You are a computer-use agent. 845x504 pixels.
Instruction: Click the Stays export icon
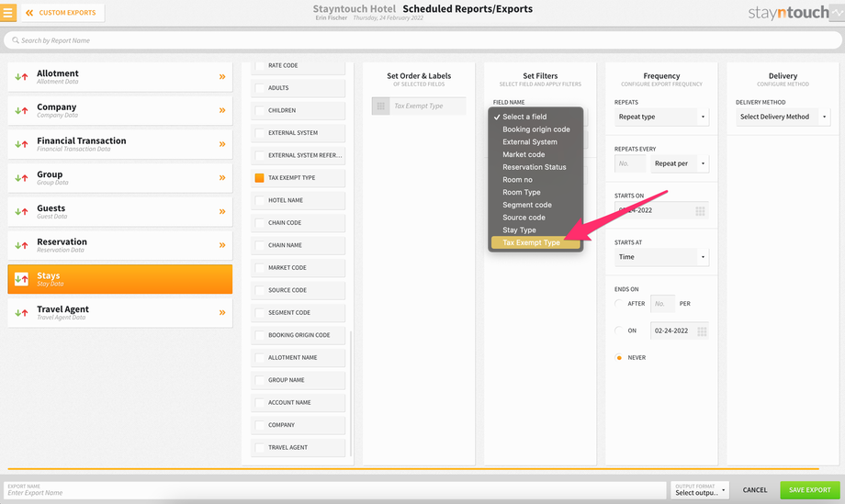[21, 279]
